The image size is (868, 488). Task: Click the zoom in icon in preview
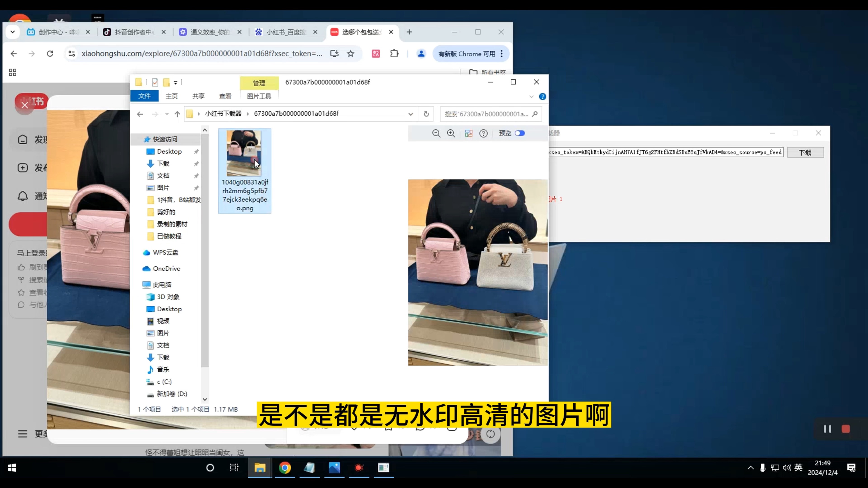[x=451, y=133]
